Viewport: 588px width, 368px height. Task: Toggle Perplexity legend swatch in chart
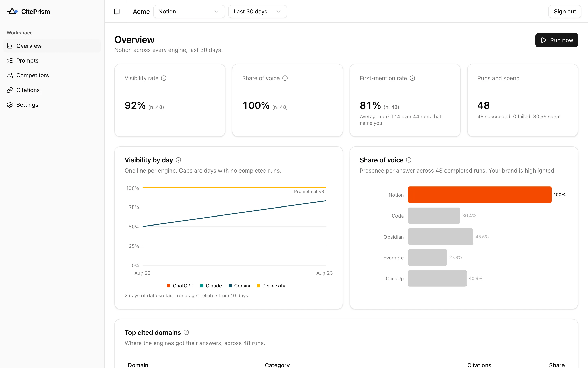coord(258,286)
